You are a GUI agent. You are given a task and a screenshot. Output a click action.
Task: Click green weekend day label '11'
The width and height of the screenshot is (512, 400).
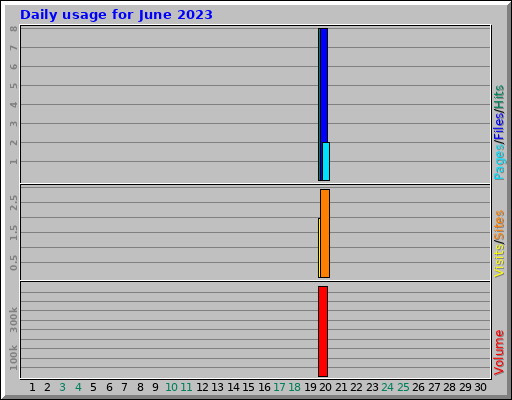pos(186,387)
